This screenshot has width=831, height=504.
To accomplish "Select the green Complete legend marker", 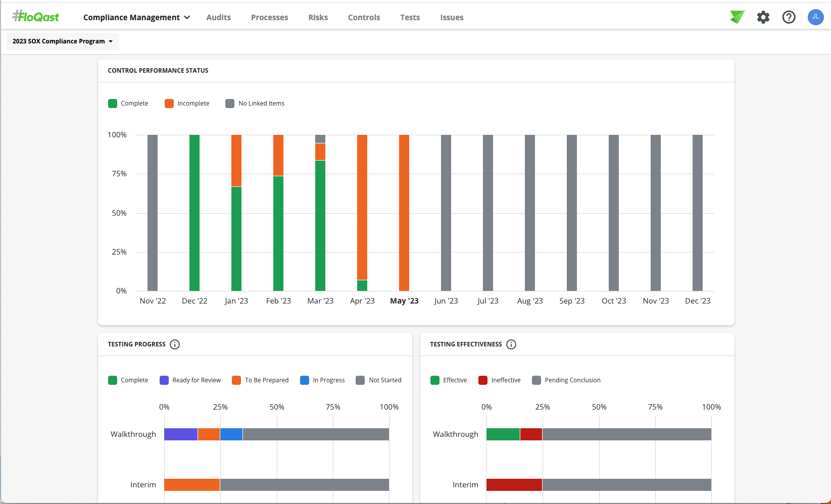I will [x=113, y=103].
